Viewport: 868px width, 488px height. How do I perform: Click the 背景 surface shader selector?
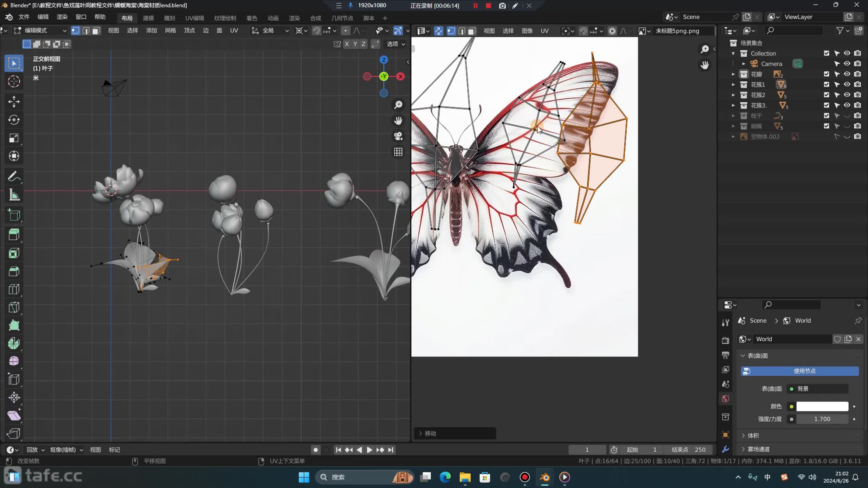817,389
